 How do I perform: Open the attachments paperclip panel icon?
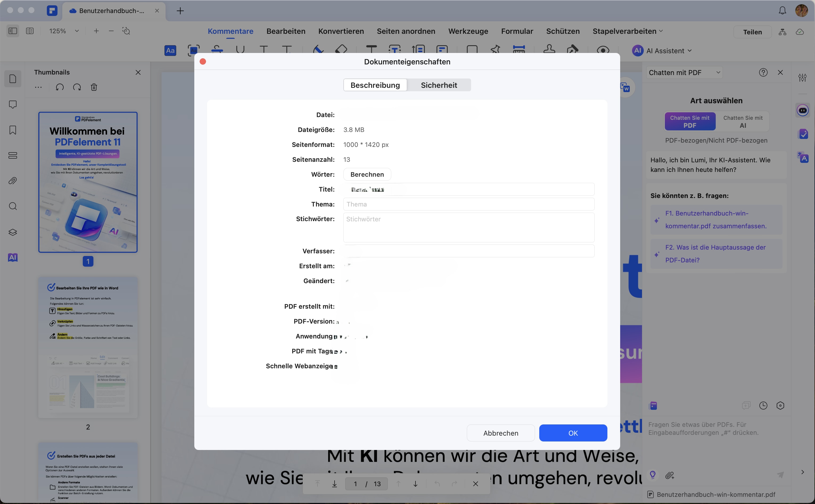pos(13,181)
